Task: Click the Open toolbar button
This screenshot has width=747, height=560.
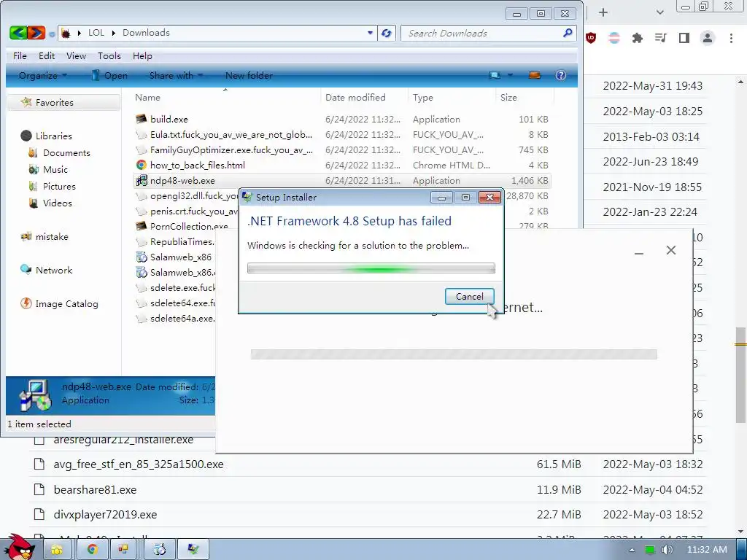Action: [x=109, y=75]
